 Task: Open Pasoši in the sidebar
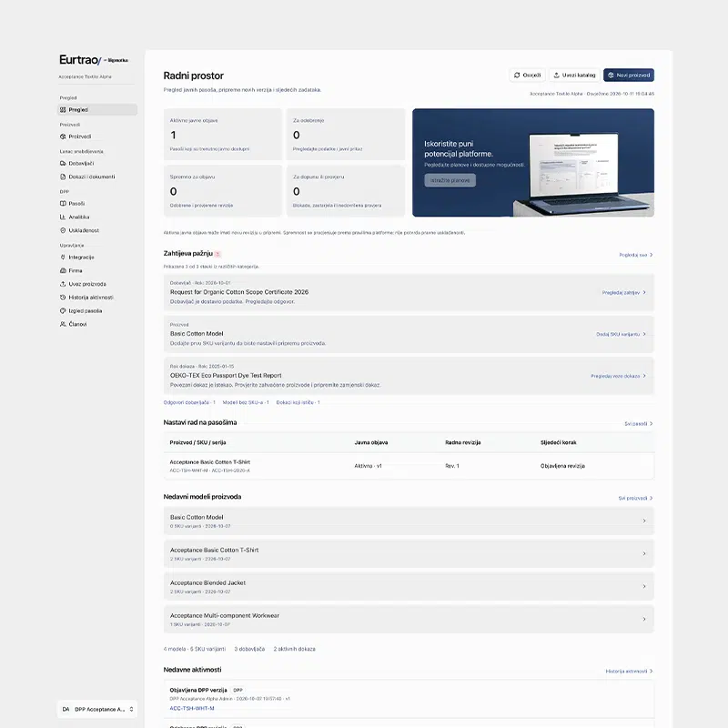(97, 203)
